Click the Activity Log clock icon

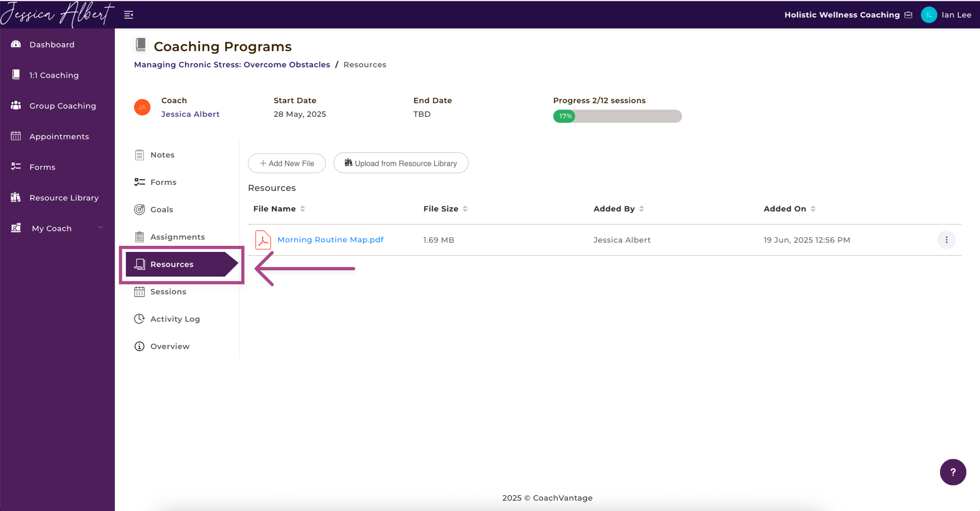point(139,319)
